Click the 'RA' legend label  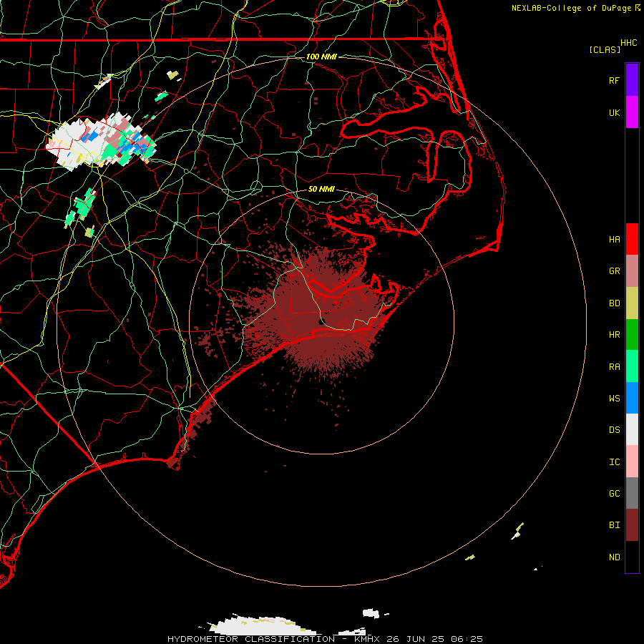(x=614, y=367)
